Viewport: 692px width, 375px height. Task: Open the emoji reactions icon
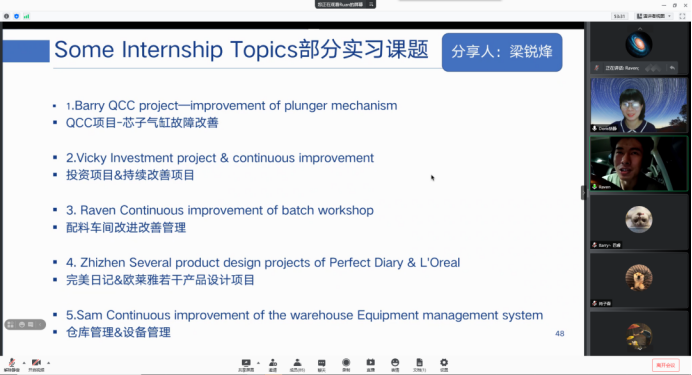point(395,365)
